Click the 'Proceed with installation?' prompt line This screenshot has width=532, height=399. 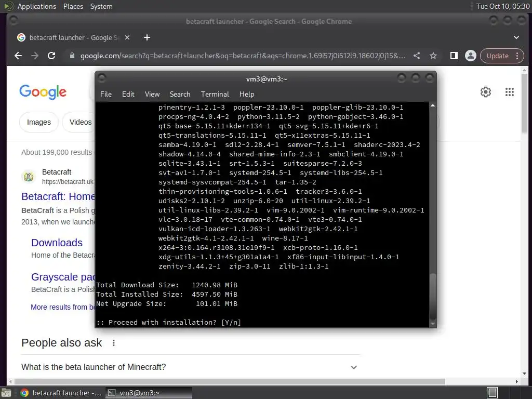pyautogui.click(x=169, y=322)
